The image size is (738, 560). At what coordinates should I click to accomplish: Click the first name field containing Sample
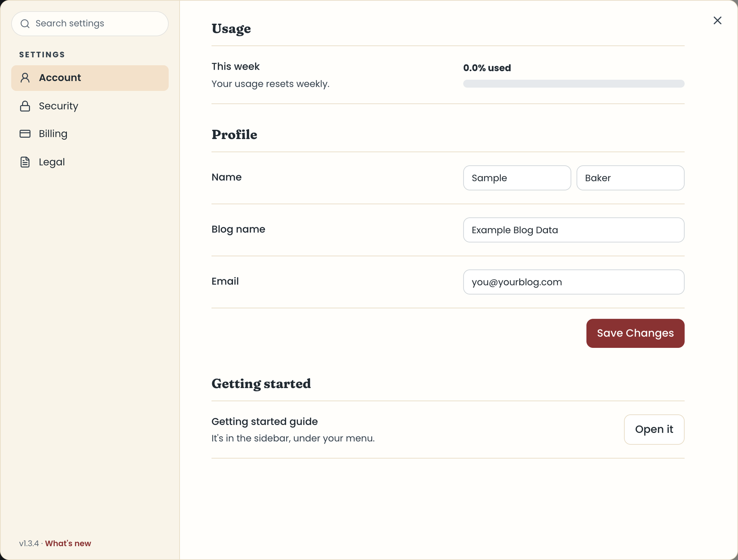click(x=517, y=178)
